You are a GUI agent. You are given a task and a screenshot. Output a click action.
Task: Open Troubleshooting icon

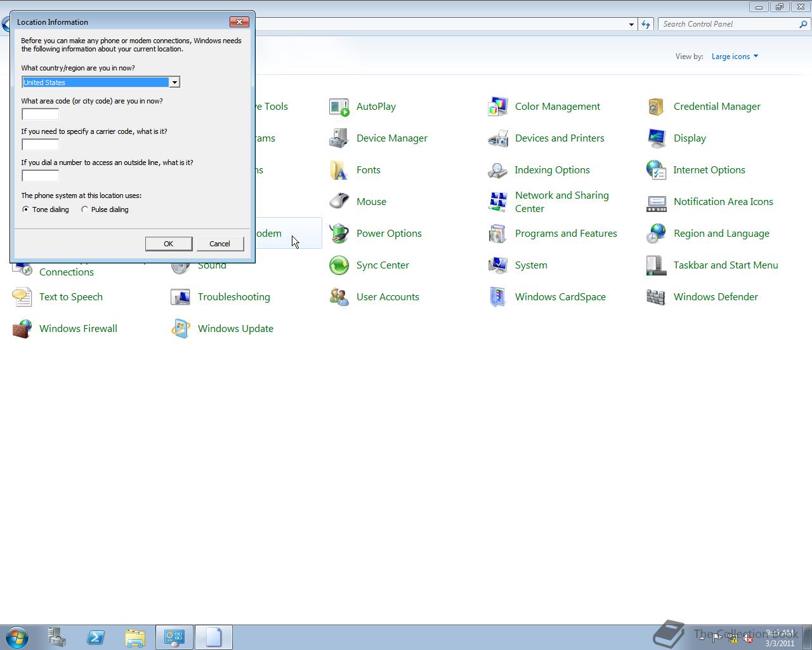click(x=181, y=297)
